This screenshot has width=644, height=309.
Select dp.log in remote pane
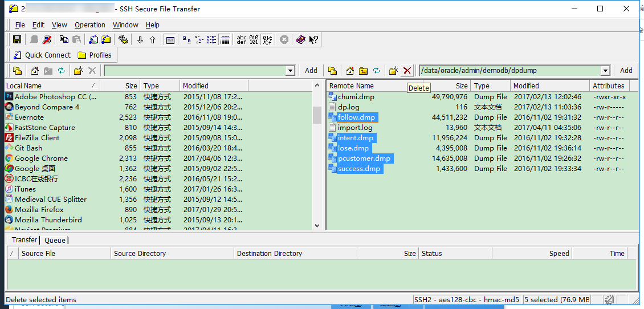348,107
